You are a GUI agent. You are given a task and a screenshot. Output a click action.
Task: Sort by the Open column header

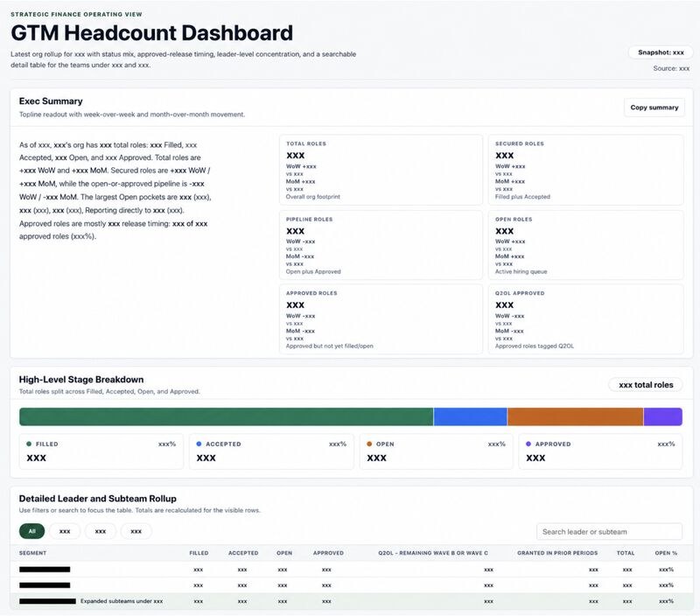click(284, 553)
